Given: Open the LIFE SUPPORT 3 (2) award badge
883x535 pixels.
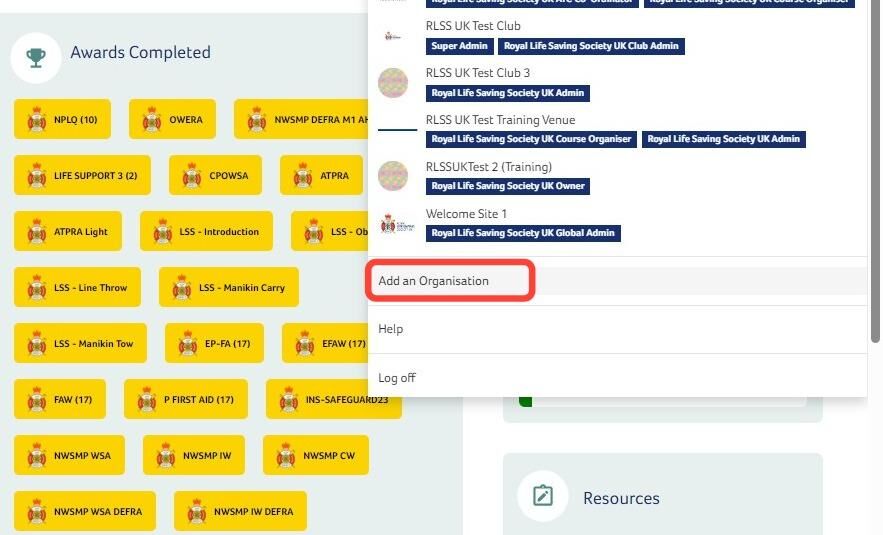Looking at the screenshot, I should click(82, 175).
